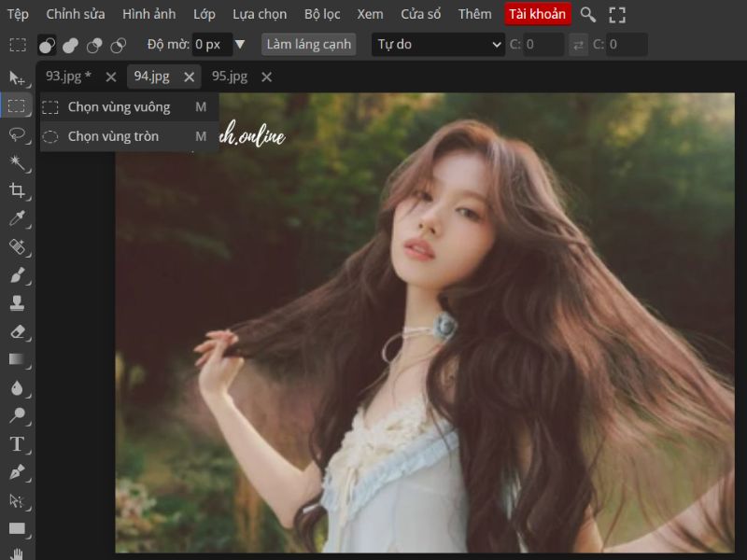This screenshot has width=747, height=560.
Task: Select the Path Select tool
Action: tap(17, 500)
